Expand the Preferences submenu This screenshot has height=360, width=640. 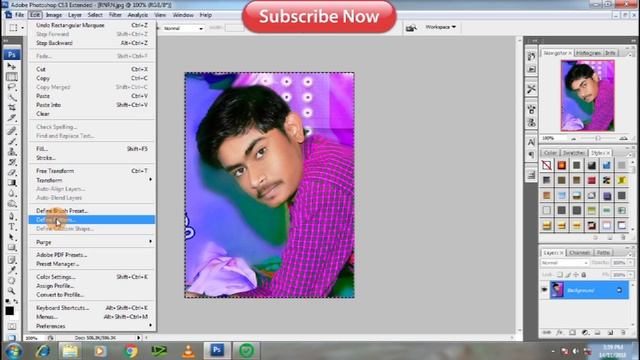(x=92, y=326)
